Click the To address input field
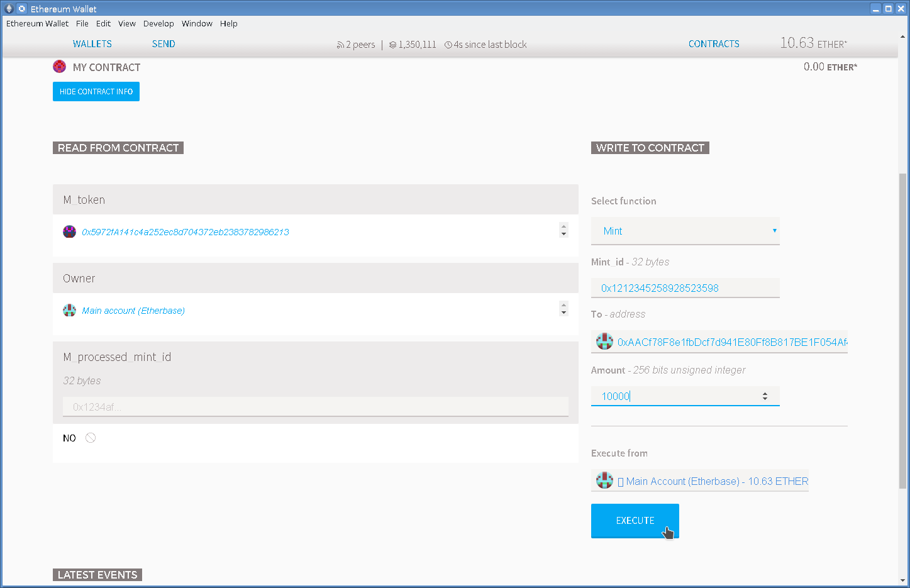910x588 pixels. coord(719,342)
